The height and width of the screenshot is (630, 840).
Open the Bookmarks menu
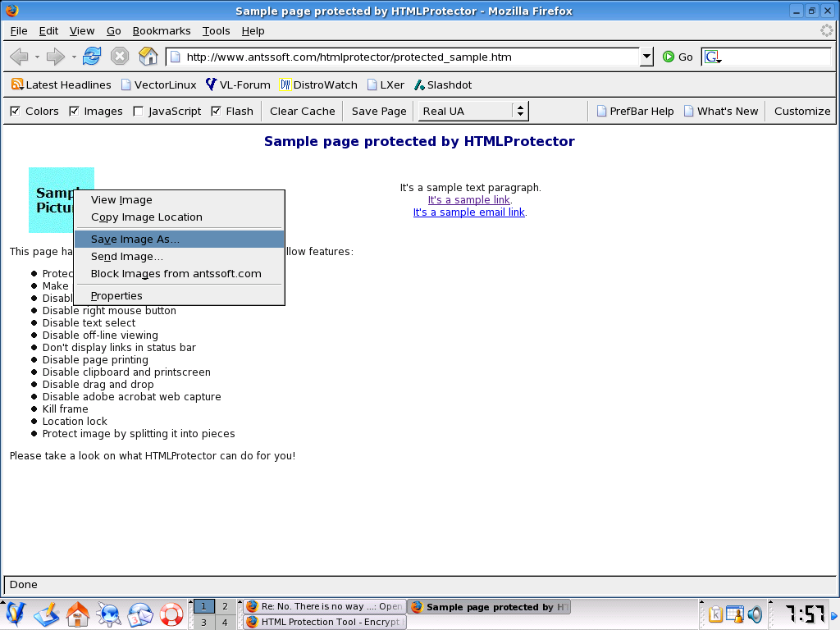click(162, 30)
